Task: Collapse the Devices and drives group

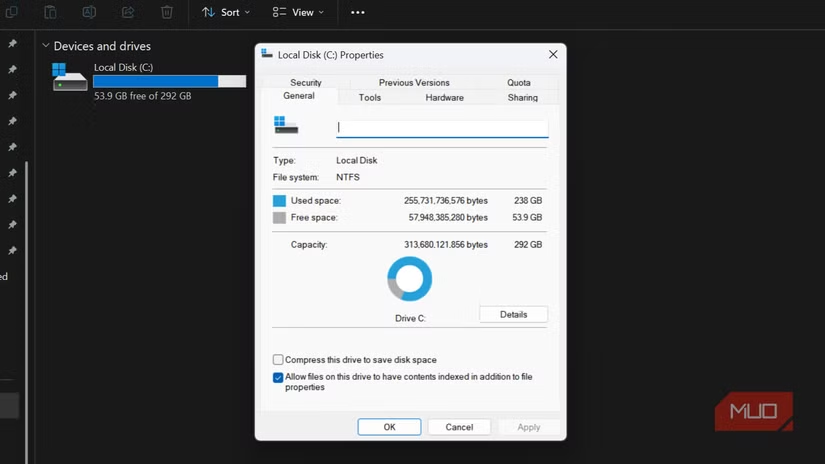Action: point(45,46)
